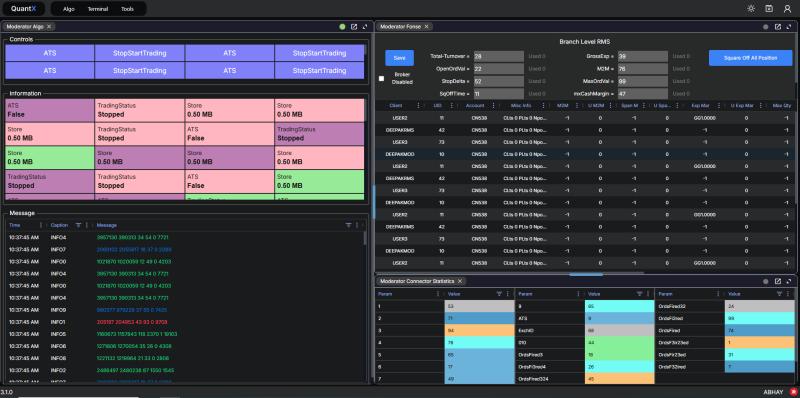This screenshot has width=800, height=398.
Task: Maximize the Moderator Algo panel
Action: pos(365,27)
